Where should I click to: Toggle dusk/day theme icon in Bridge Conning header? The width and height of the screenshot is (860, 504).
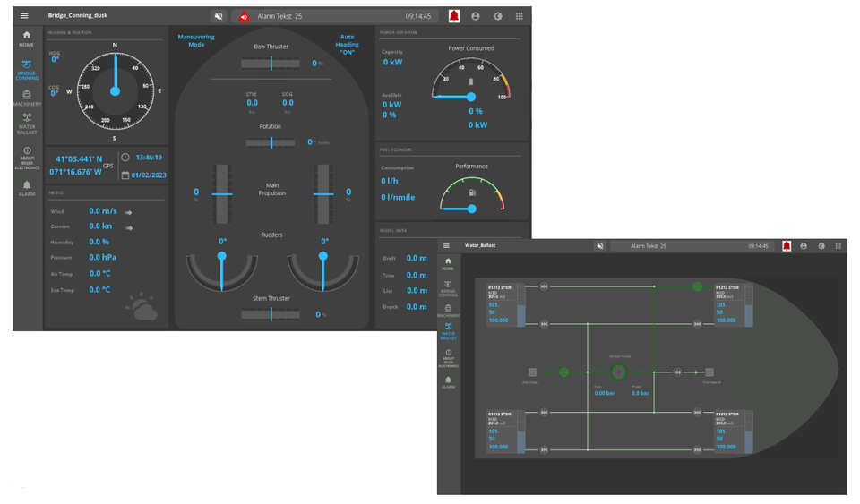(497, 16)
